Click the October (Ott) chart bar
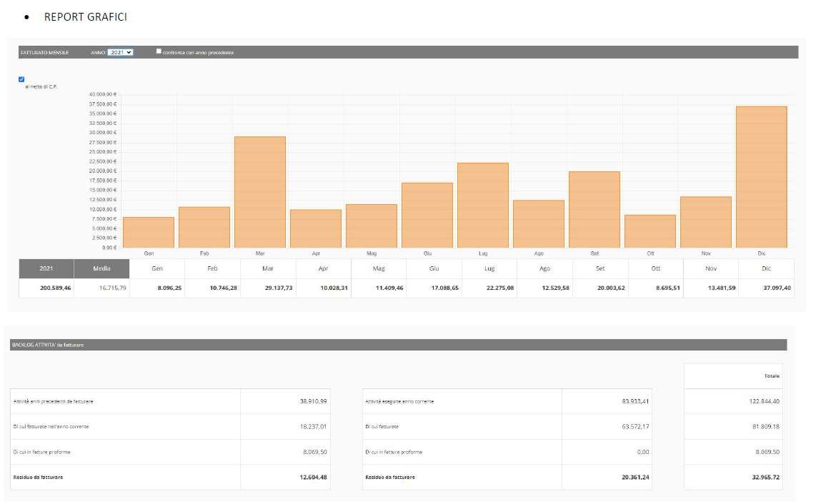Image resolution: width=816 pixels, height=504 pixels. point(650,231)
